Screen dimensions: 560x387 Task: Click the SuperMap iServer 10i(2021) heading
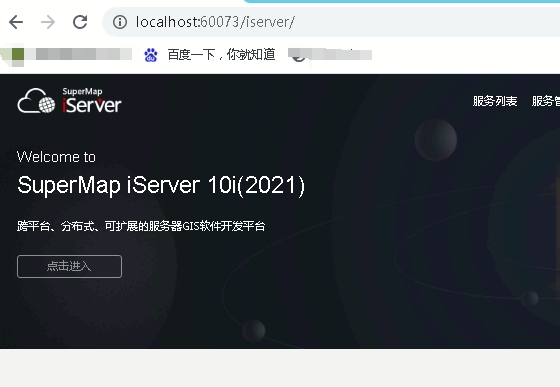161,185
